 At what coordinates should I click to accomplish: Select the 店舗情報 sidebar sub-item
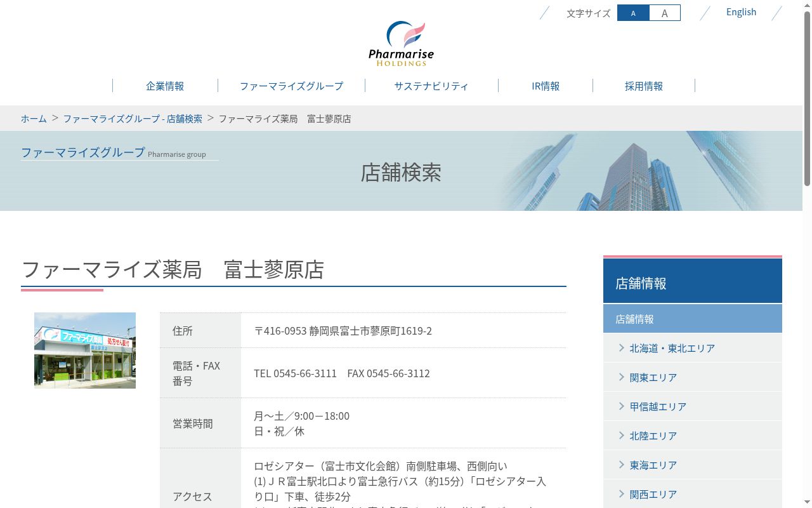click(x=693, y=319)
